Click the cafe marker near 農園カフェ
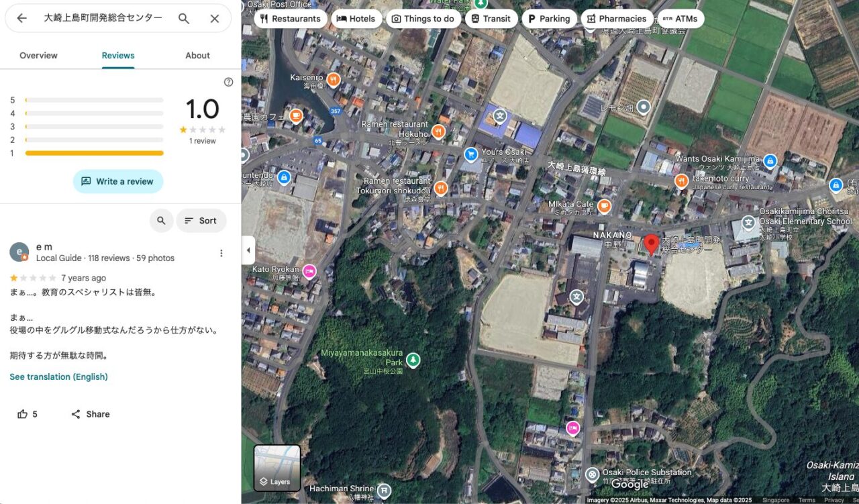Viewport: 859px width, 504px height. tap(296, 115)
